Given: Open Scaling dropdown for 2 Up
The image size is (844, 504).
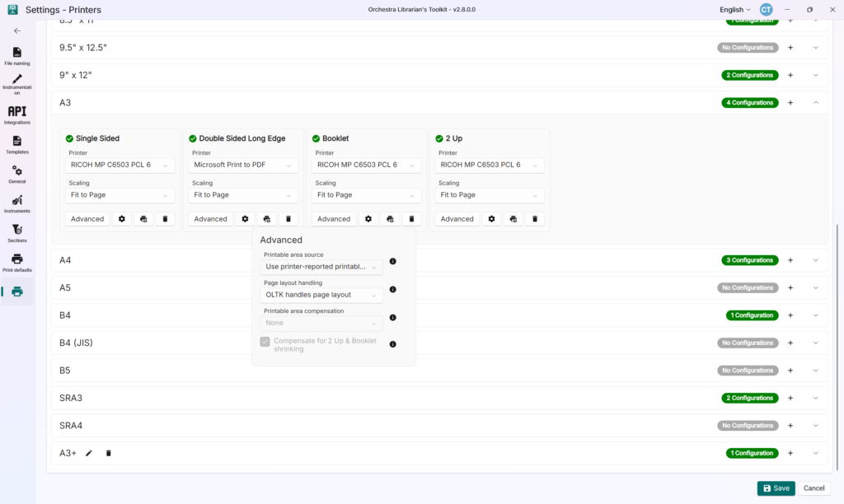Looking at the screenshot, I should 489,195.
